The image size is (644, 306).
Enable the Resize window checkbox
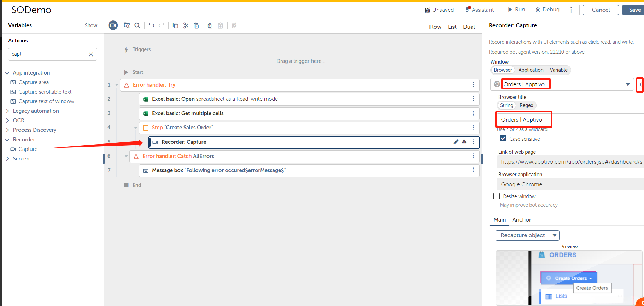(497, 196)
